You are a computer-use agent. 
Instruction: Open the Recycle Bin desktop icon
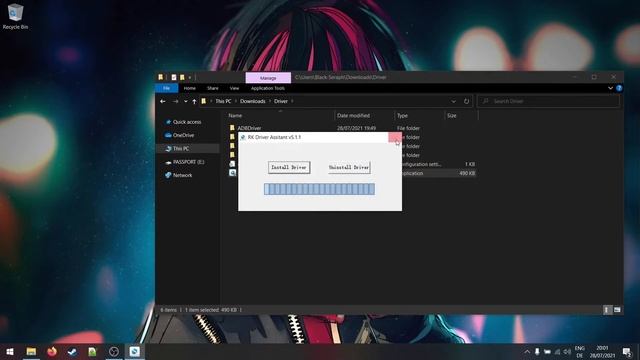tap(16, 16)
